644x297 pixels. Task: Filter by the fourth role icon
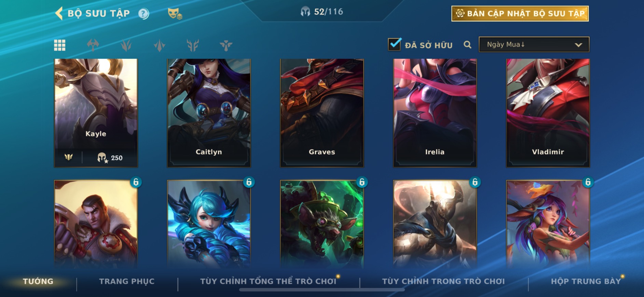[193, 45]
